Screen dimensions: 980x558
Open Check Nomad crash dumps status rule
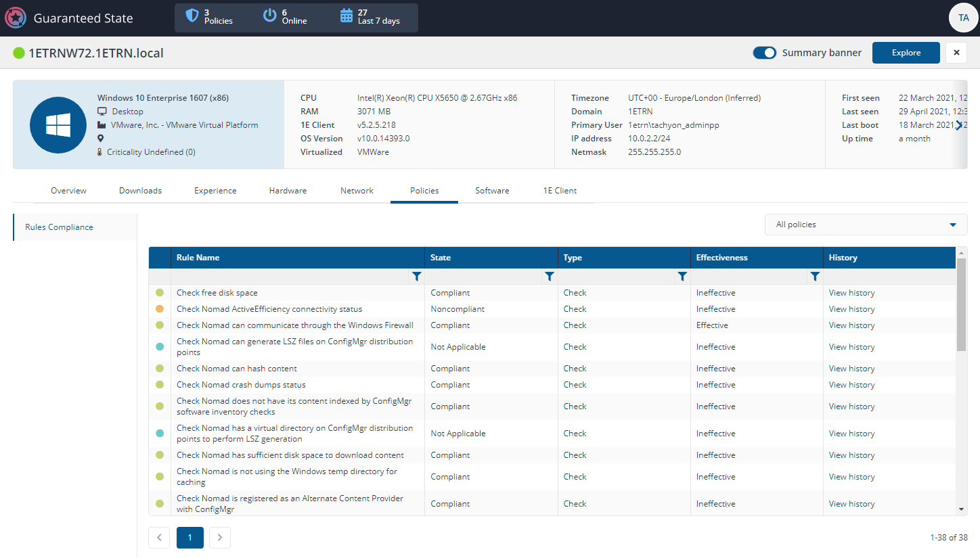pos(241,385)
